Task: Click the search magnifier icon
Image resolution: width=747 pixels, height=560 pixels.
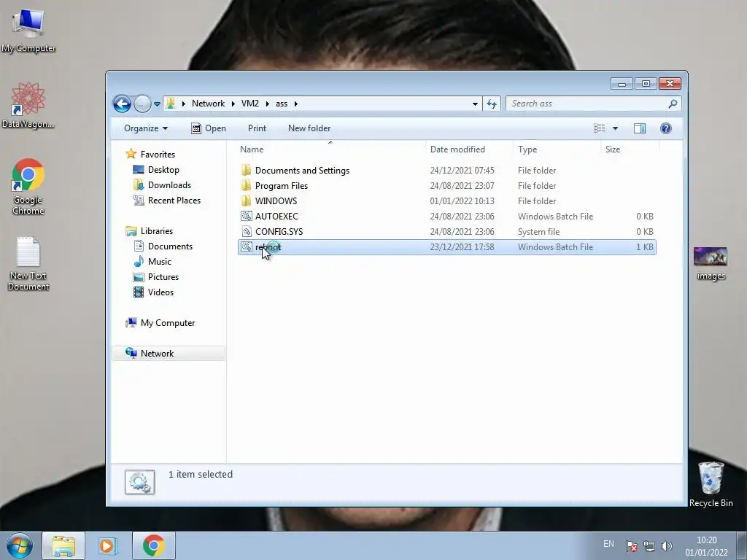Action: [673, 104]
